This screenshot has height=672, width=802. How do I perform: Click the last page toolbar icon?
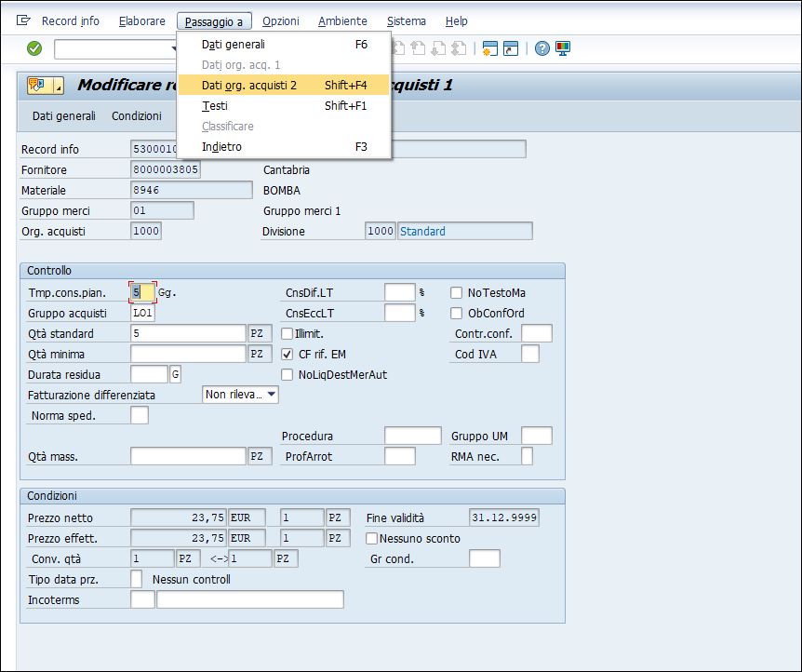[459, 48]
